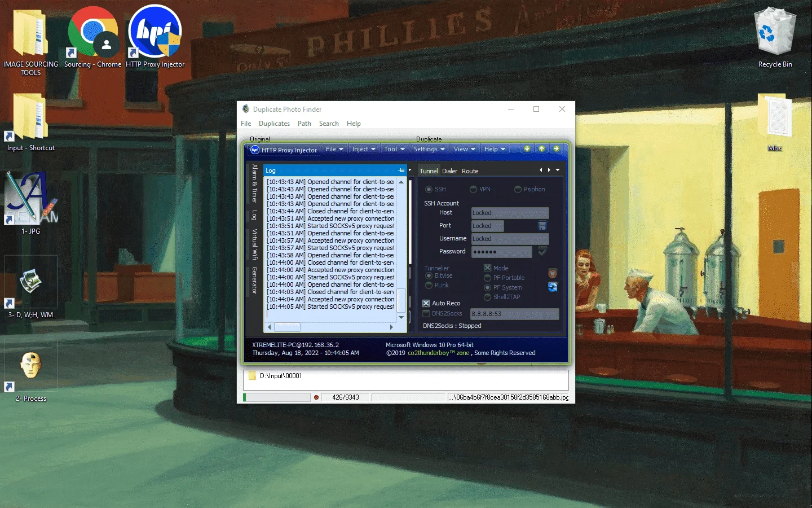Open the Recycle Bin
Viewport: 812px width, 508px height.
point(775,32)
